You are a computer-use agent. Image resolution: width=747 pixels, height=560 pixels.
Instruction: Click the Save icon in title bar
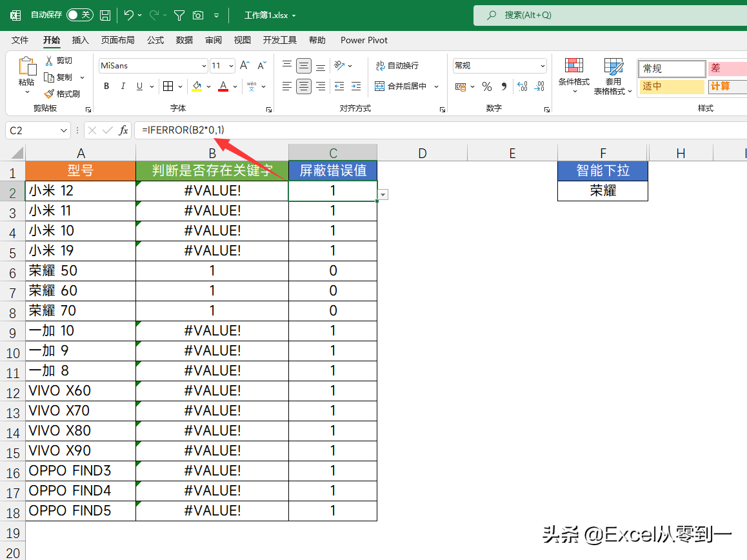click(x=105, y=15)
